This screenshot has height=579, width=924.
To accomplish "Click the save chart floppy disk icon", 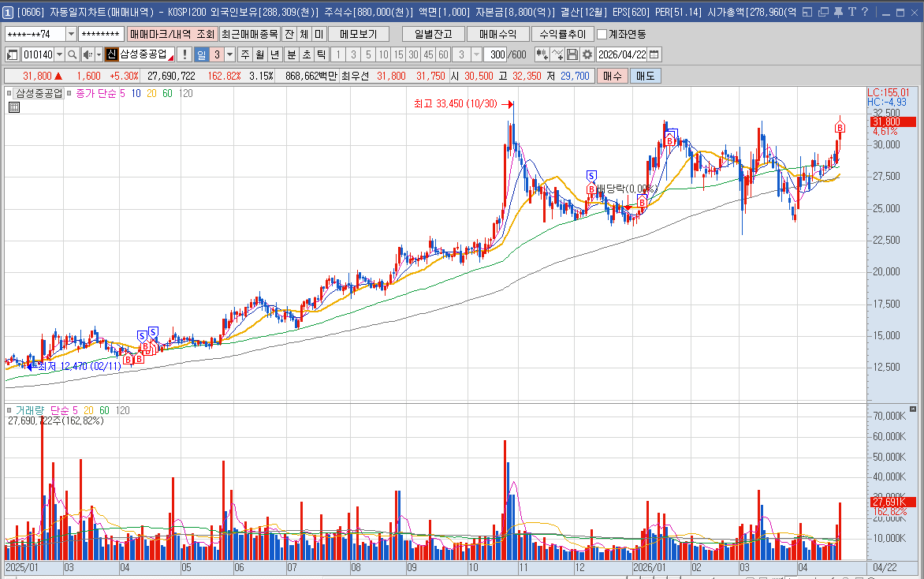I will click(572, 54).
